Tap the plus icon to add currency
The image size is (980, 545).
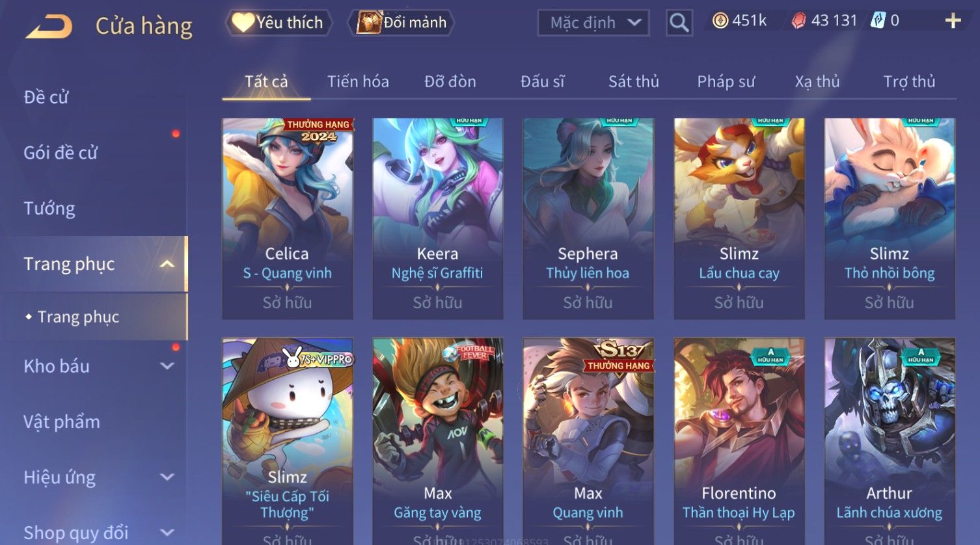953,21
